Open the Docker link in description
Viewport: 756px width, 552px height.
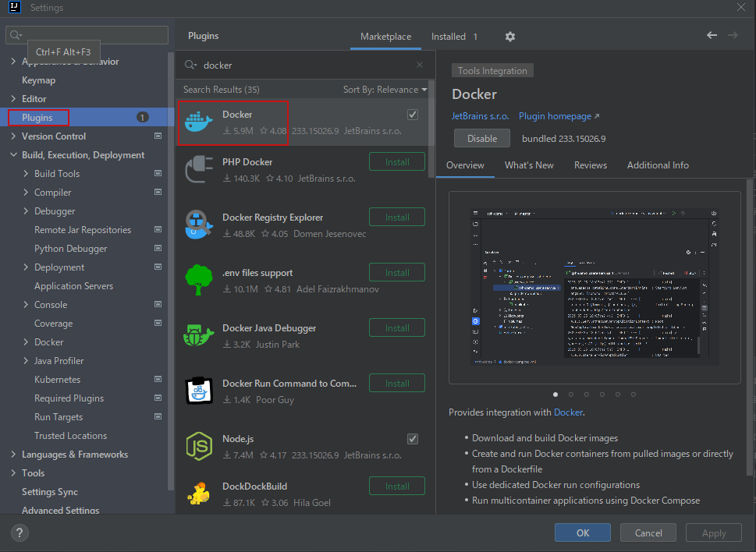[568, 412]
